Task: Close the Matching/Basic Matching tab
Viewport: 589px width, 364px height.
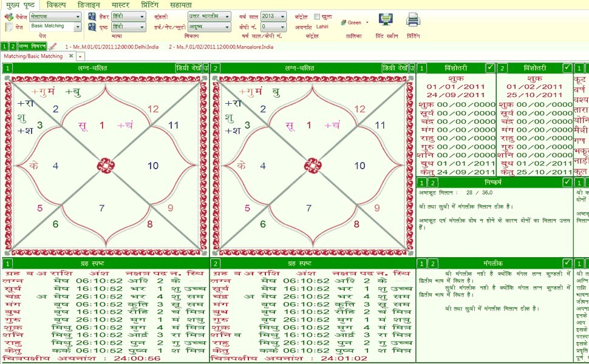Action: pyautogui.click(x=70, y=56)
